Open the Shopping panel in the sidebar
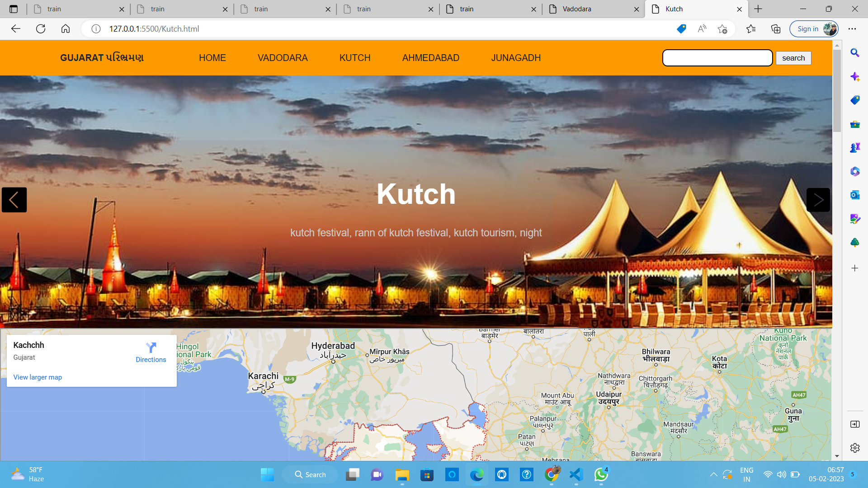This screenshot has height=488, width=868. [x=855, y=100]
